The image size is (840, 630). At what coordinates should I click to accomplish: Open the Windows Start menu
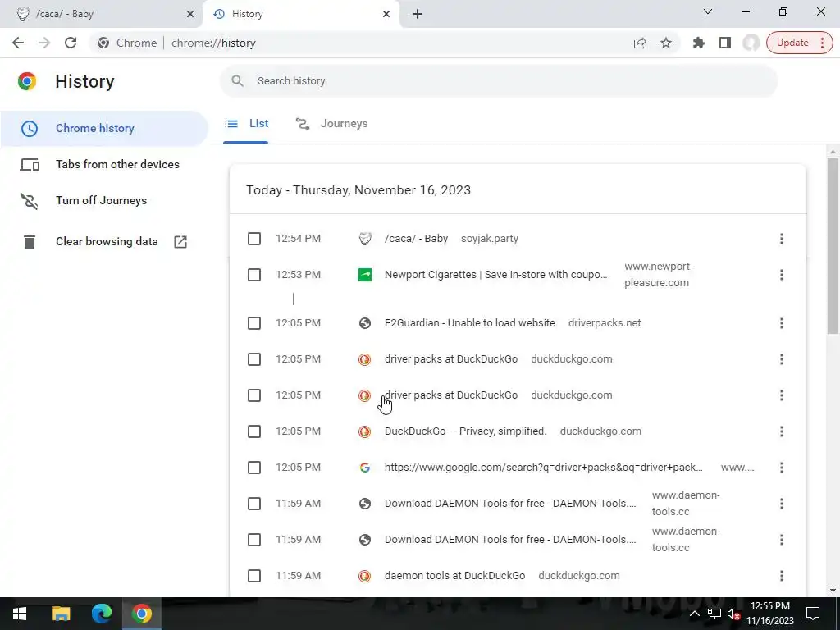tap(20, 614)
